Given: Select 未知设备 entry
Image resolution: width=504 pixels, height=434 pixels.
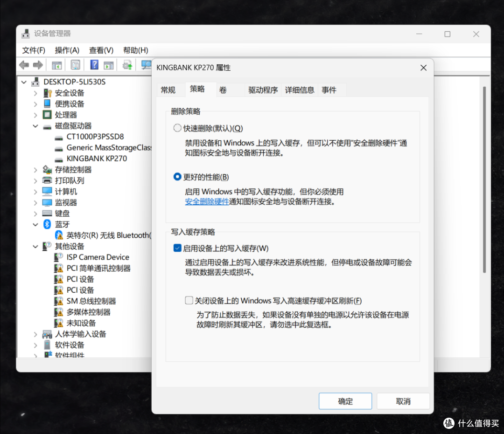Looking at the screenshot, I should click(x=81, y=323).
